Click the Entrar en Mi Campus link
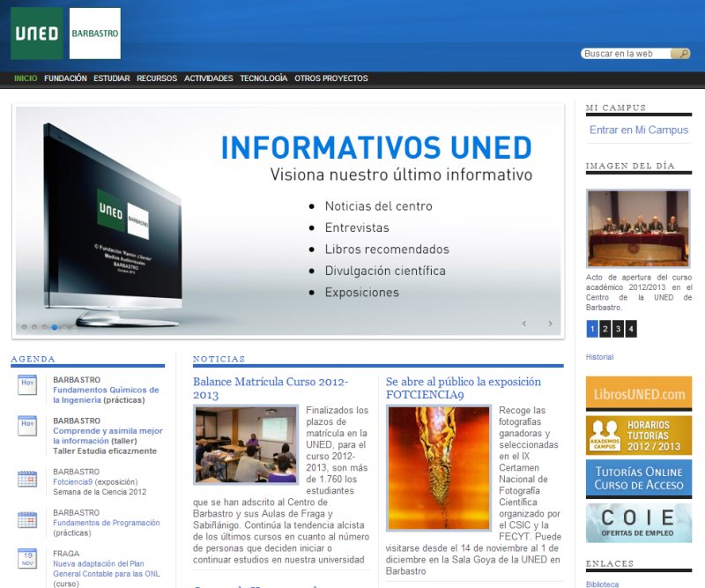The width and height of the screenshot is (705, 588). (x=638, y=130)
